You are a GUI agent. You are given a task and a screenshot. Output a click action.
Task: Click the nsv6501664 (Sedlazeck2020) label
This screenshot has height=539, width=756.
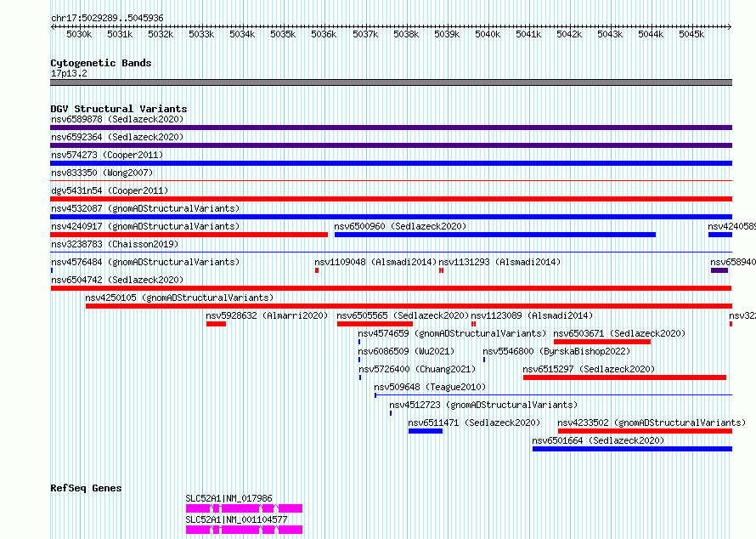pyautogui.click(x=598, y=440)
